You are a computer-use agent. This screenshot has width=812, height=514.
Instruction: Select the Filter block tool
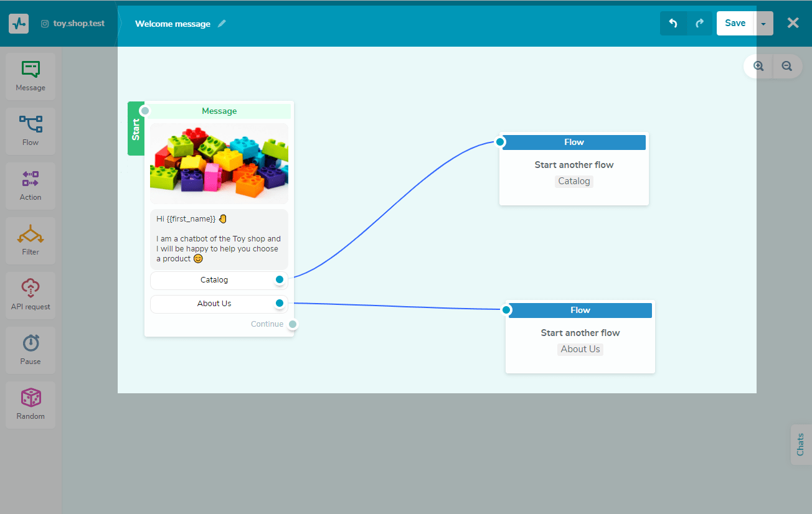tap(30, 240)
